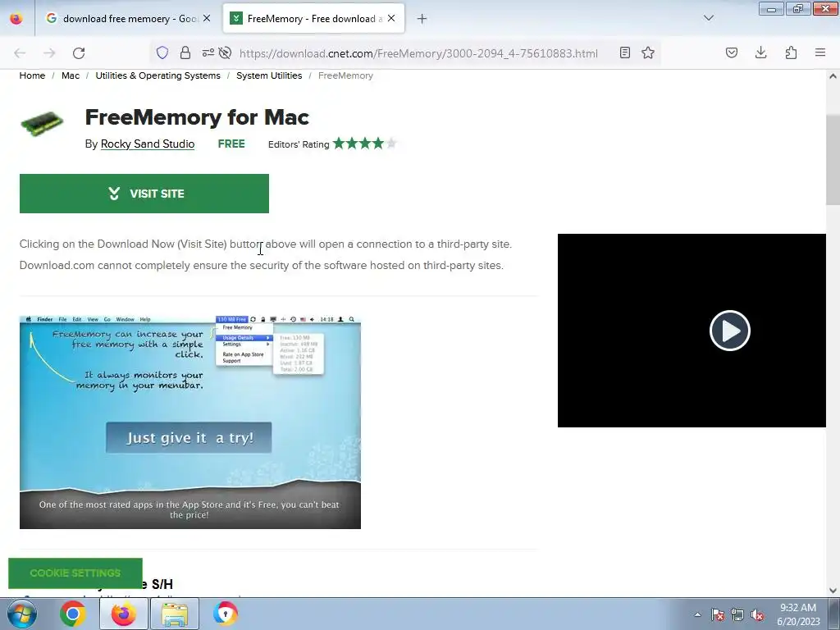840x630 pixels.
Task: Open the downloads panel
Action: coord(760,52)
